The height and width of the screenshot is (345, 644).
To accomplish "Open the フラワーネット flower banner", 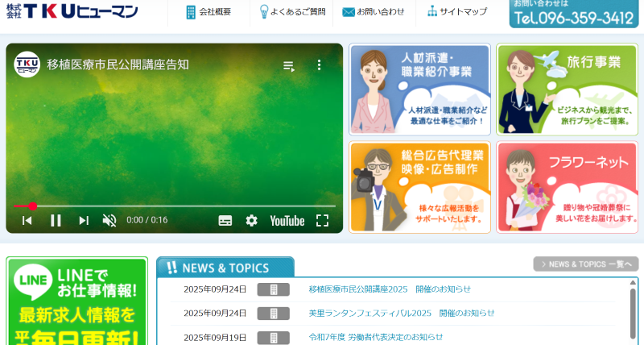I will click(568, 187).
